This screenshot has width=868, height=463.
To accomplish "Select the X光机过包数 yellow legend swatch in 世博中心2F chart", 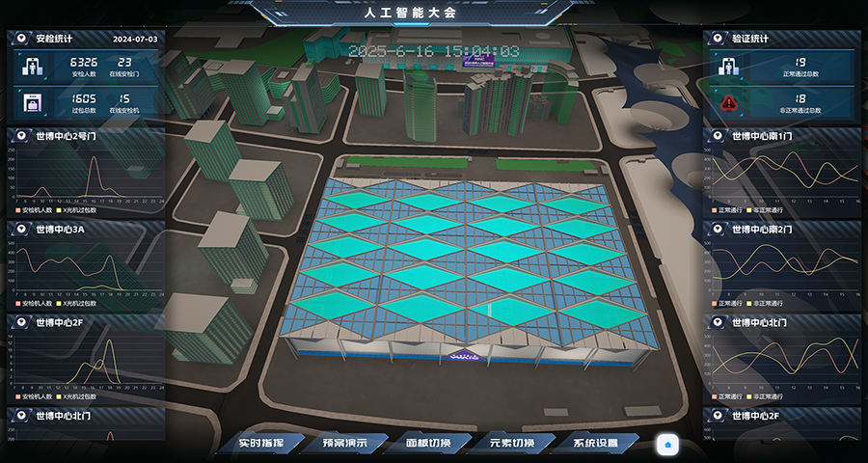I will coord(59,396).
